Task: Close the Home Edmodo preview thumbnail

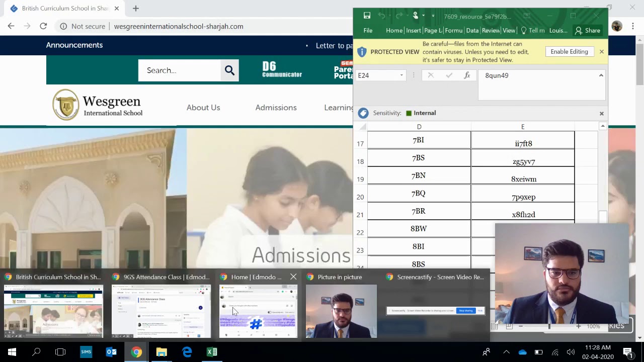Action: [x=293, y=277]
